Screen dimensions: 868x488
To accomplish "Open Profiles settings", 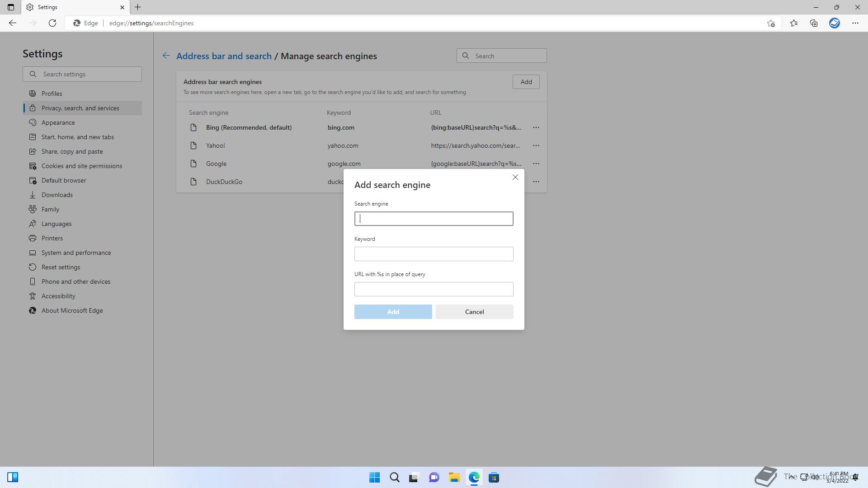I will click(x=82, y=94).
